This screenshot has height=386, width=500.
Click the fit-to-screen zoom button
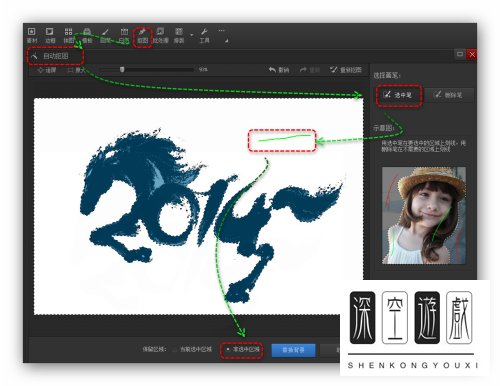[47, 70]
